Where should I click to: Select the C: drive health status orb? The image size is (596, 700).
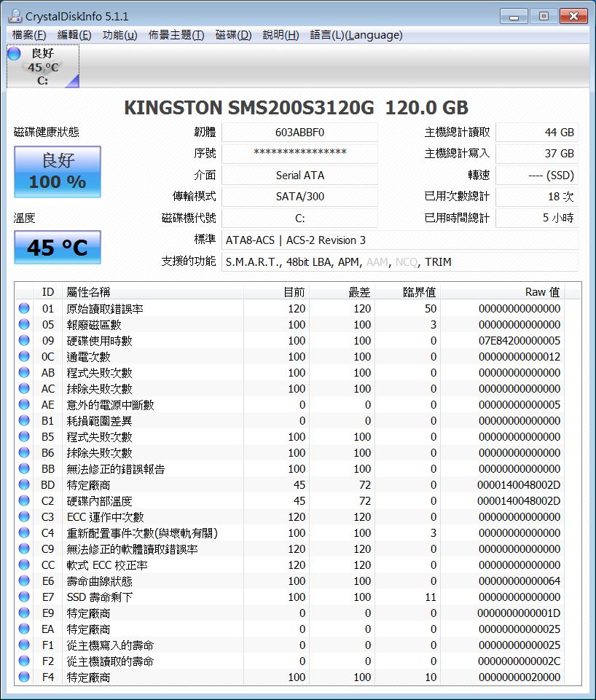pos(15,54)
